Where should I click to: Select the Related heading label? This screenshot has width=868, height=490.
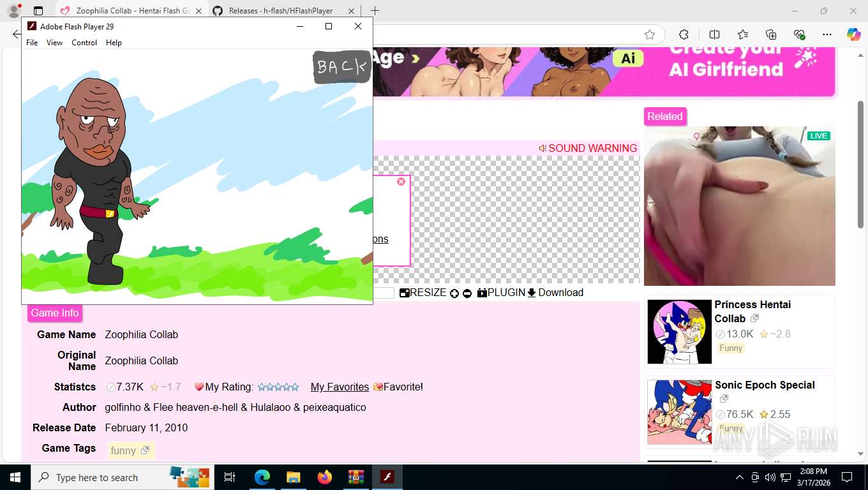(x=665, y=116)
